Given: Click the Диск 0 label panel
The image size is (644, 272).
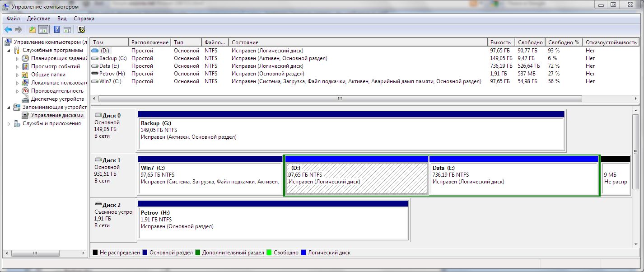Looking at the screenshot, I should [114, 131].
